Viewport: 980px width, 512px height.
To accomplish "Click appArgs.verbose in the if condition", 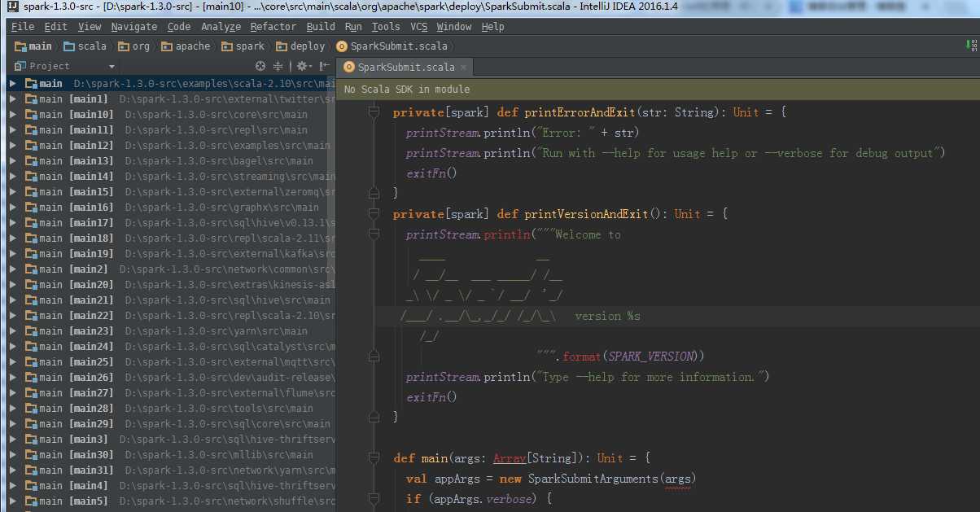I will click(483, 499).
